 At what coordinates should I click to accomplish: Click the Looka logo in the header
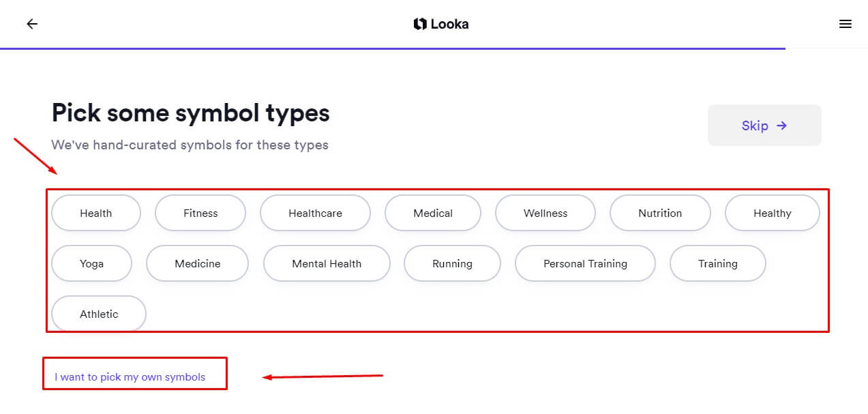pyautogui.click(x=441, y=23)
